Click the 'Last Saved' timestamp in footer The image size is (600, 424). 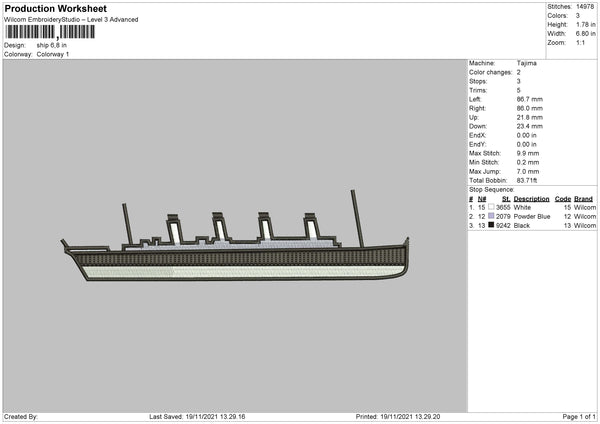point(197,417)
